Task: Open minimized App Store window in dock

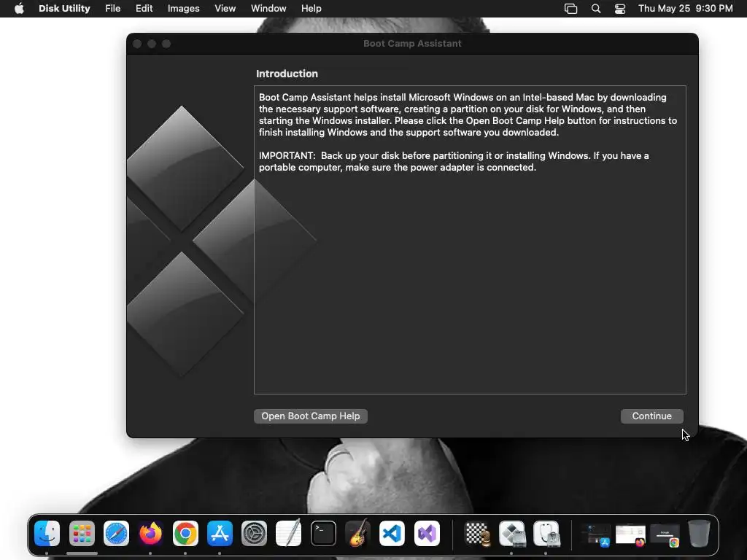Action: click(597, 534)
